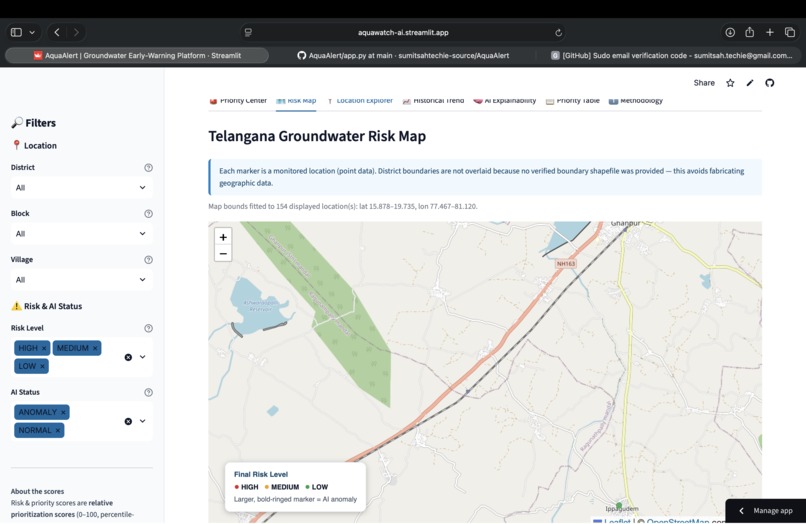Viewport: 806px width, 524px height.
Task: Clear all AI Status selections
Action: coord(128,422)
